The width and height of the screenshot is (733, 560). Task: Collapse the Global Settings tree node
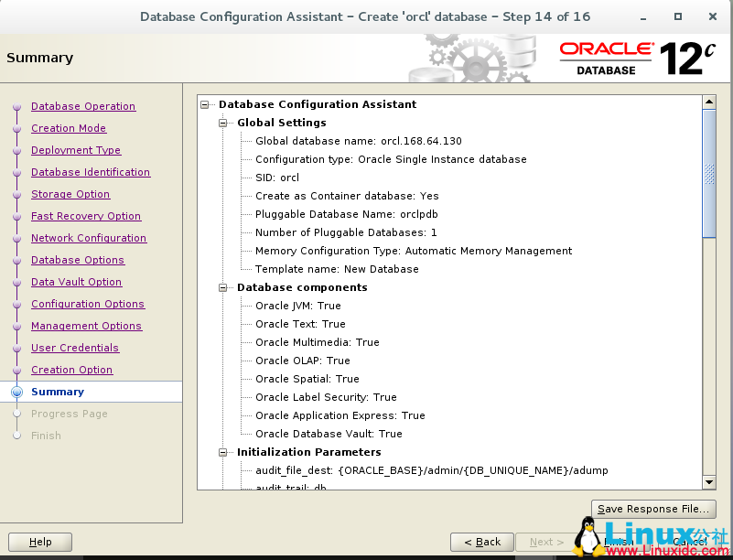coord(222,123)
